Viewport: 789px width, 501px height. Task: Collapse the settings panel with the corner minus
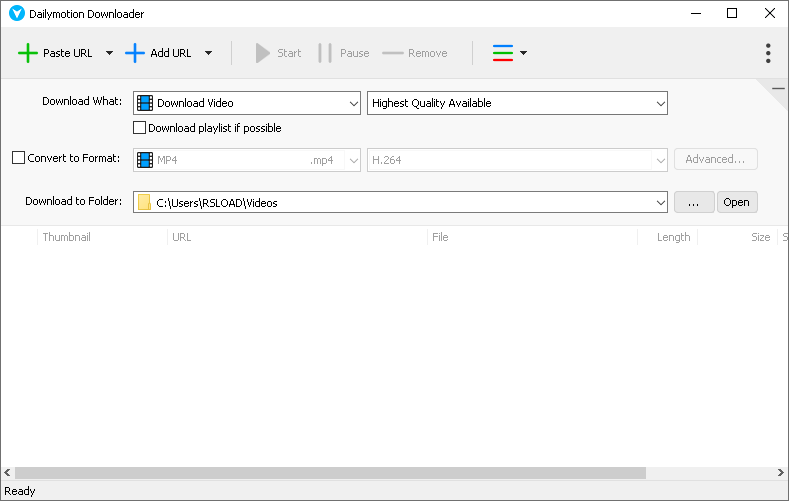click(778, 89)
